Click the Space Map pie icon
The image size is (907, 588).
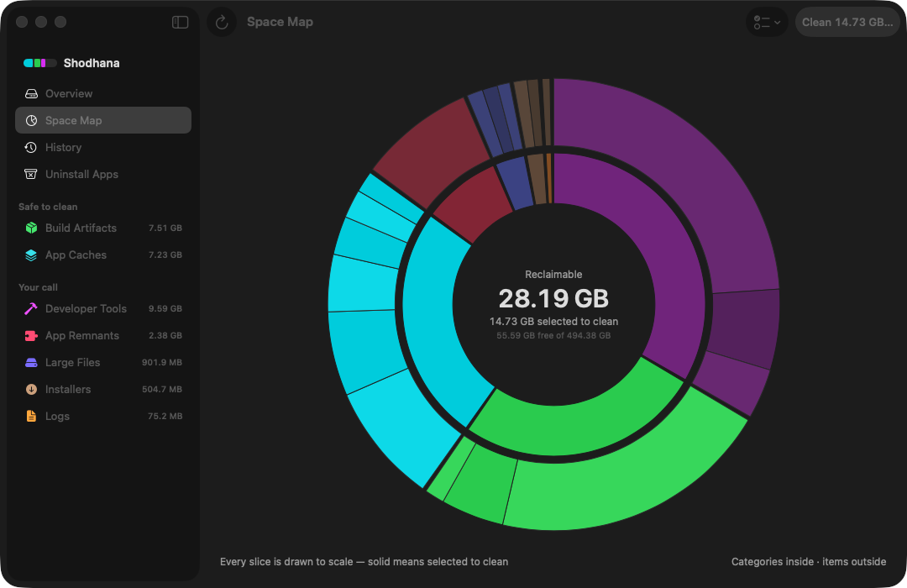(31, 120)
